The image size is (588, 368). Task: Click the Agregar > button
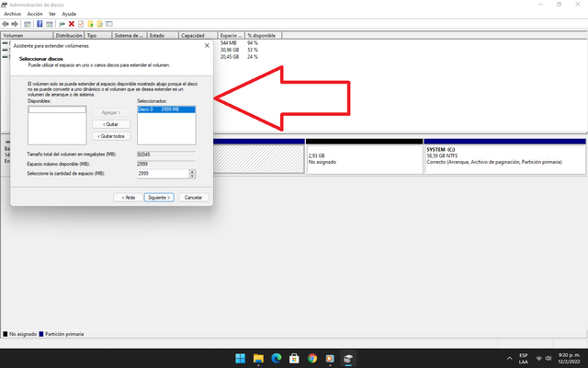(x=111, y=112)
